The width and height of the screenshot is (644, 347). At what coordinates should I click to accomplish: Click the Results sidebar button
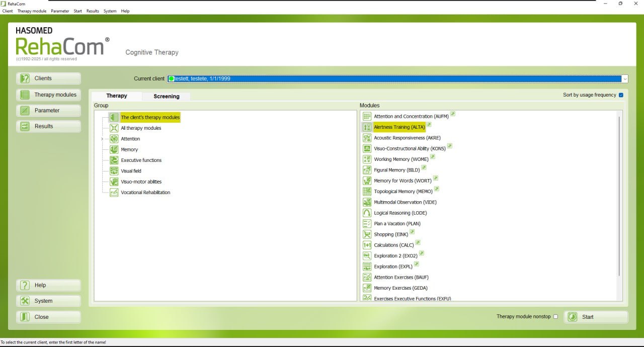(49, 126)
